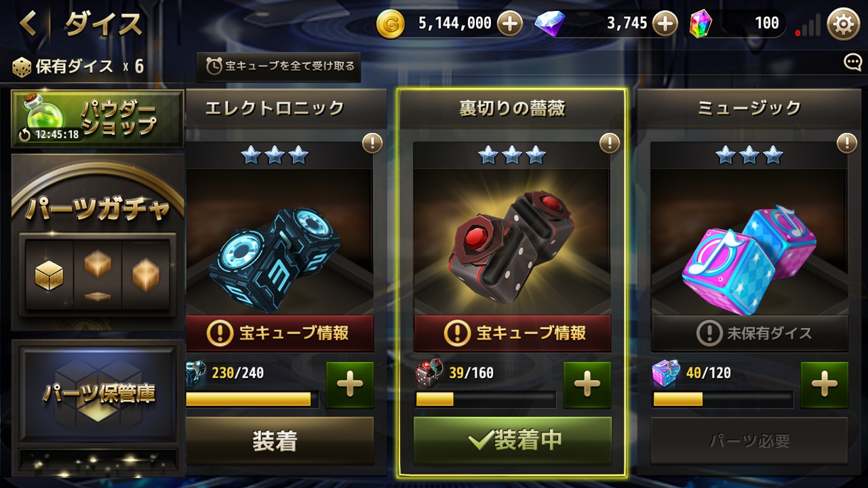Open the chat speech bubble icon
868x488 pixels.
pos(852,63)
